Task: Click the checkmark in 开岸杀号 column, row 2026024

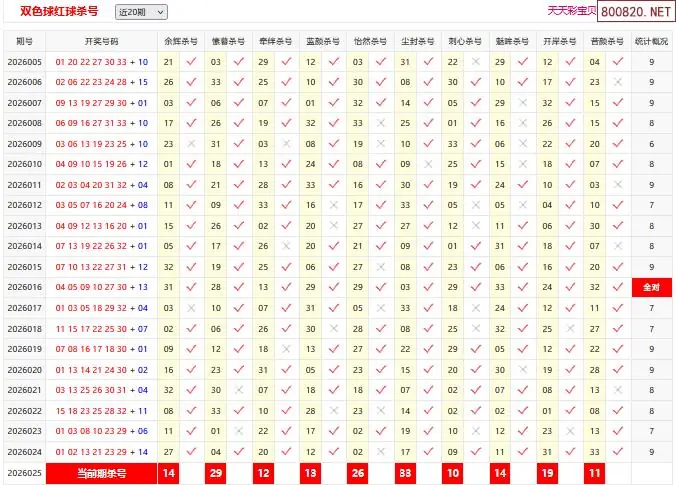Action: point(571,452)
